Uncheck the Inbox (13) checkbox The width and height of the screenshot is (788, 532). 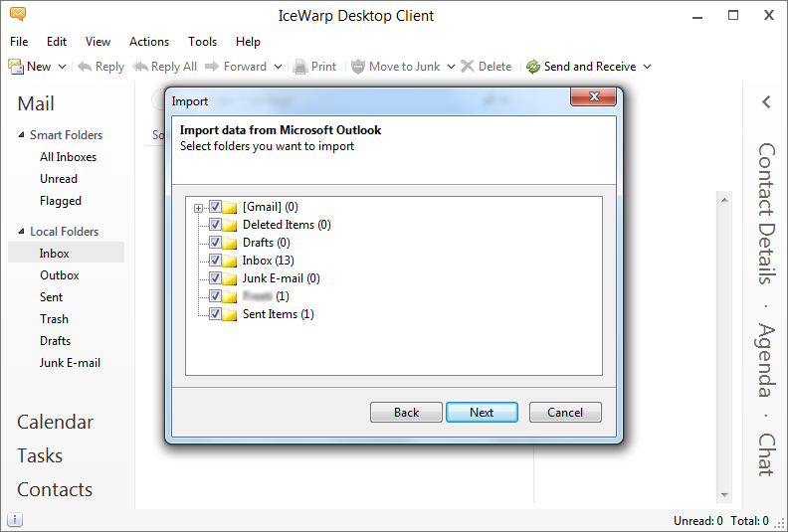point(215,260)
